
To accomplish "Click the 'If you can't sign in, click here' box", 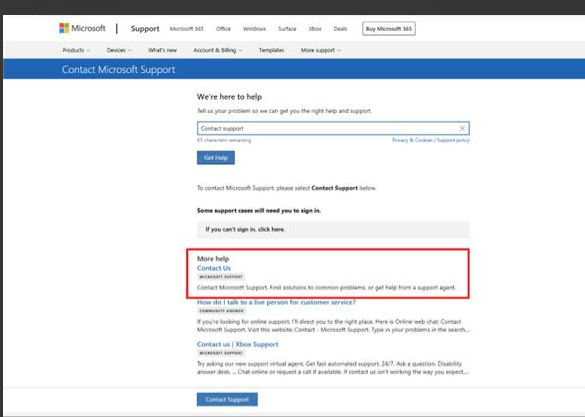I will tap(333, 229).
